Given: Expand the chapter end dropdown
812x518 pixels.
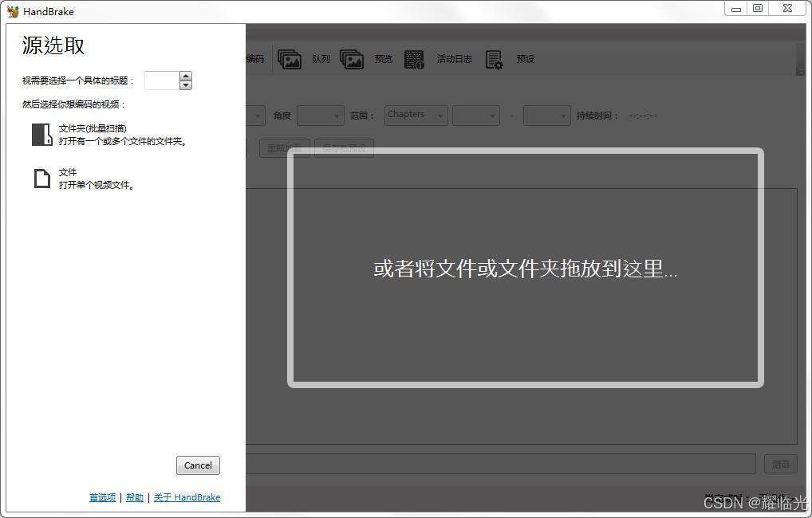Looking at the screenshot, I should (547, 116).
